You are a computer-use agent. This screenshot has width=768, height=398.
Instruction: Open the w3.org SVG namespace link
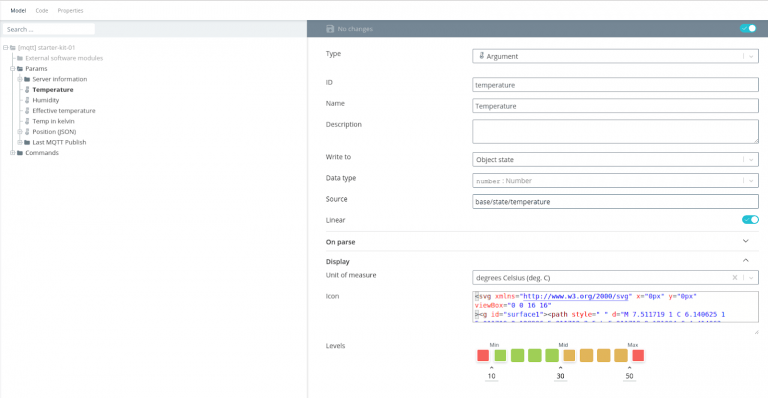pyautogui.click(x=576, y=296)
